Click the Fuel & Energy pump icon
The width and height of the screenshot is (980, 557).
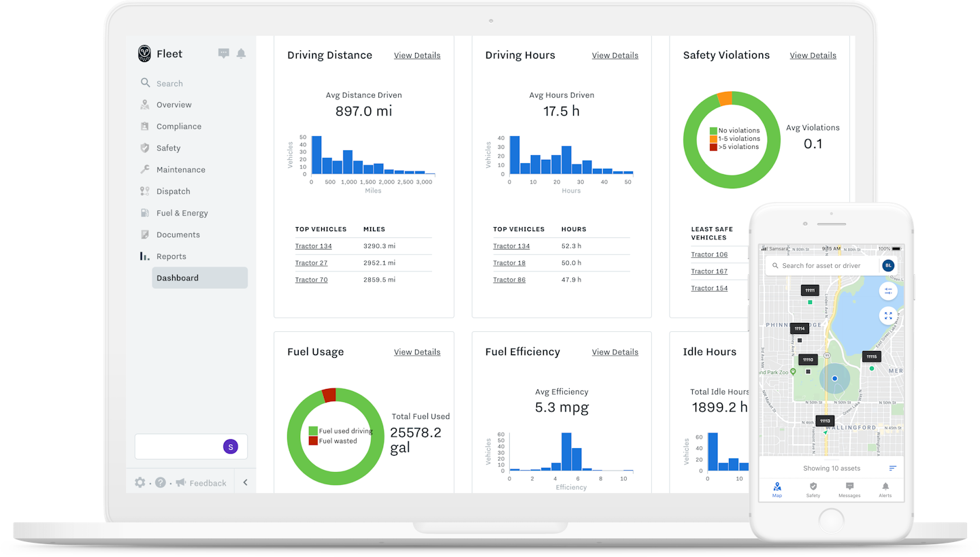145,213
